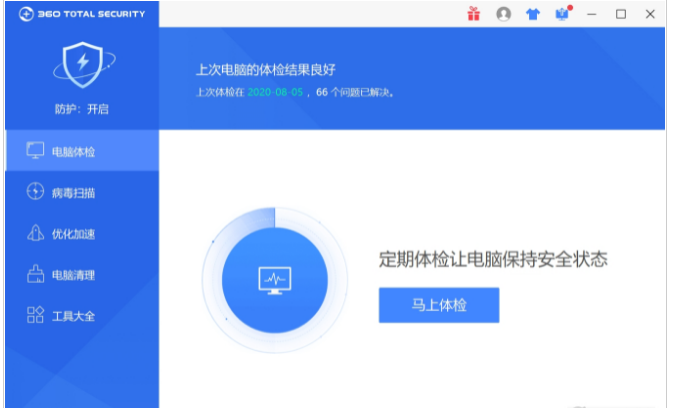
Task: Click the 上次电脑的体检结果良好 heading
Action: [266, 69]
